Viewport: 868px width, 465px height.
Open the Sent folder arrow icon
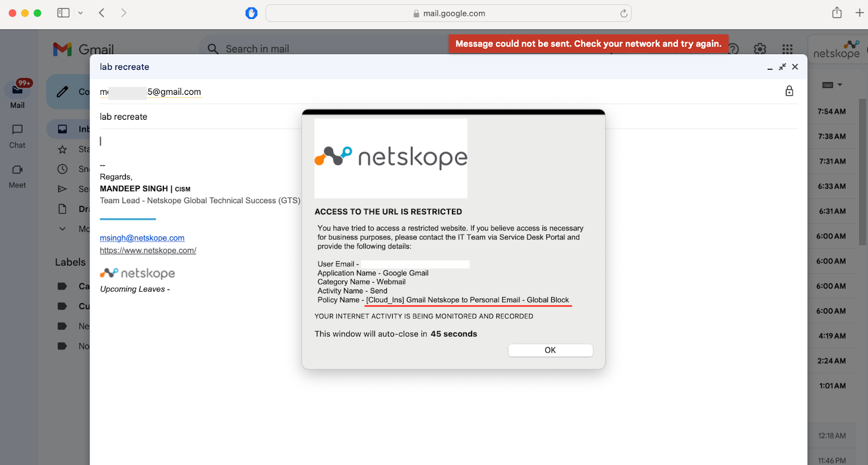(62, 189)
